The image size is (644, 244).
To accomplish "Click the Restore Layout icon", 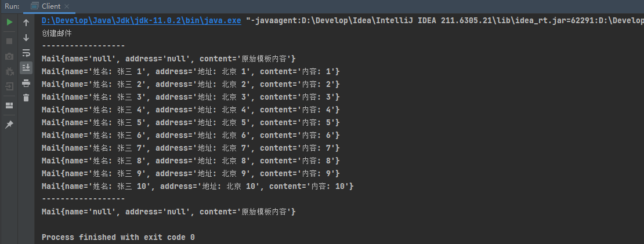I will (9, 105).
